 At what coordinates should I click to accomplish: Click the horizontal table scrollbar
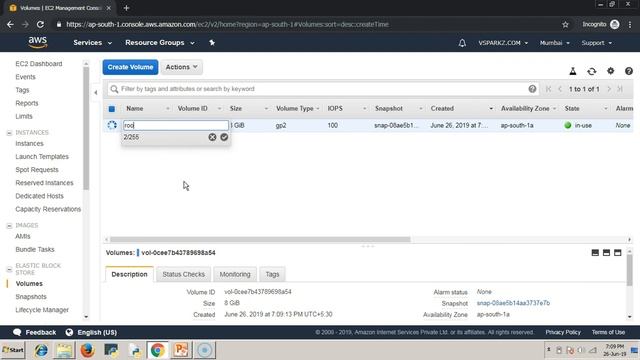tap(260, 240)
